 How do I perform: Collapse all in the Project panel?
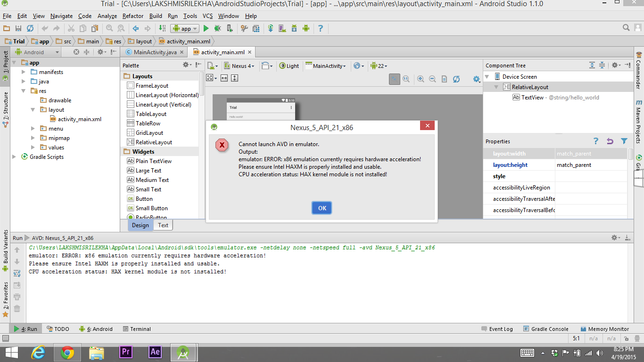pyautogui.click(x=87, y=52)
